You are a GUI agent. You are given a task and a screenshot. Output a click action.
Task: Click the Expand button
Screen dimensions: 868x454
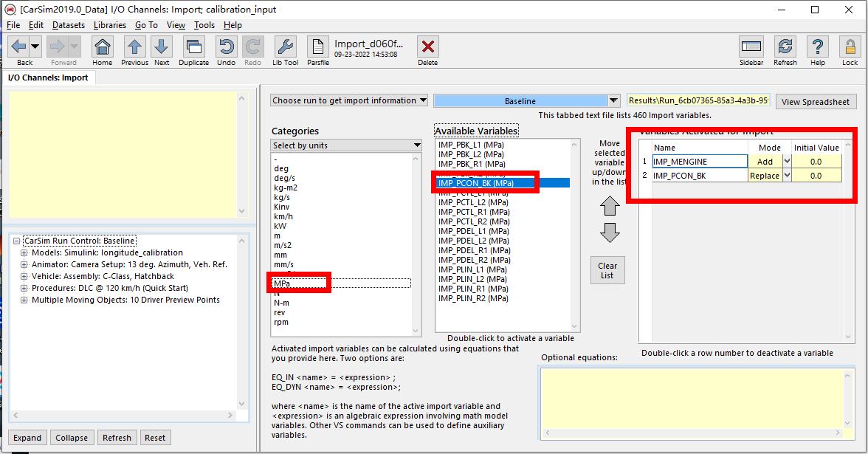(27, 437)
